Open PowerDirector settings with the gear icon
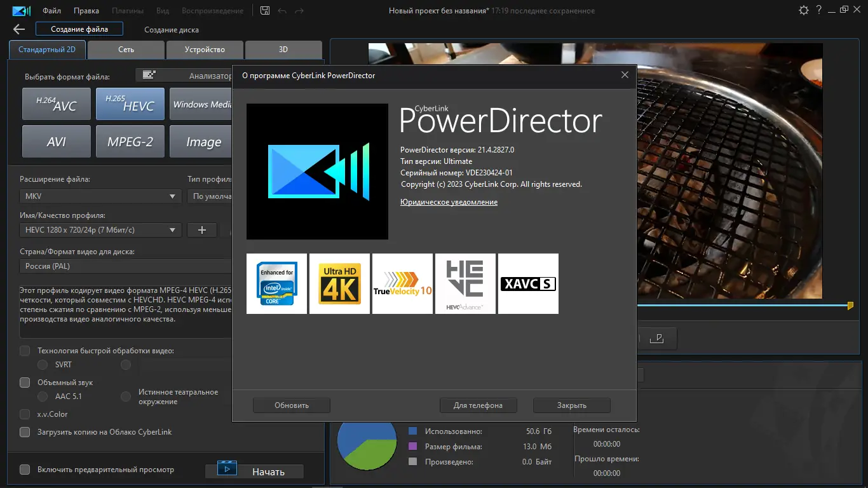The image size is (868, 488). pos(803,10)
